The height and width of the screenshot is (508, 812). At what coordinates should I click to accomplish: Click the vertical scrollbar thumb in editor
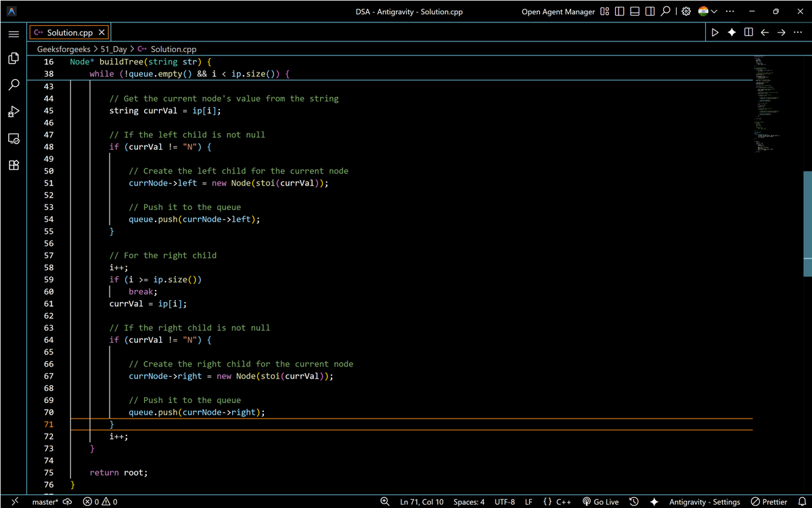[x=807, y=224]
